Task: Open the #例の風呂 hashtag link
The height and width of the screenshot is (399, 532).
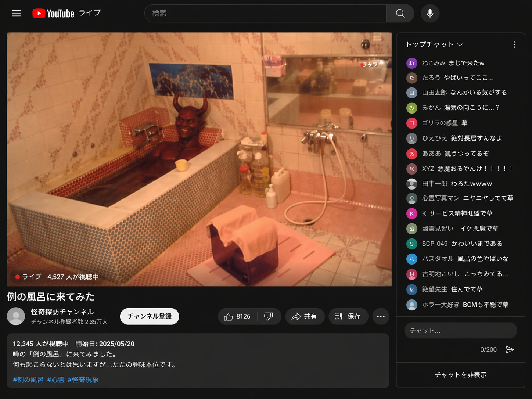Action: click(28, 380)
